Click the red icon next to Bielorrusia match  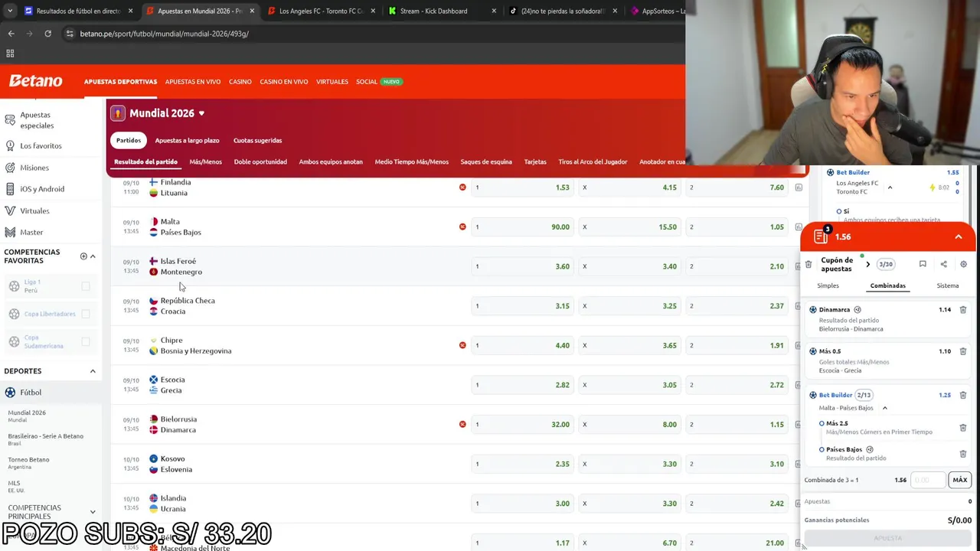[462, 424]
